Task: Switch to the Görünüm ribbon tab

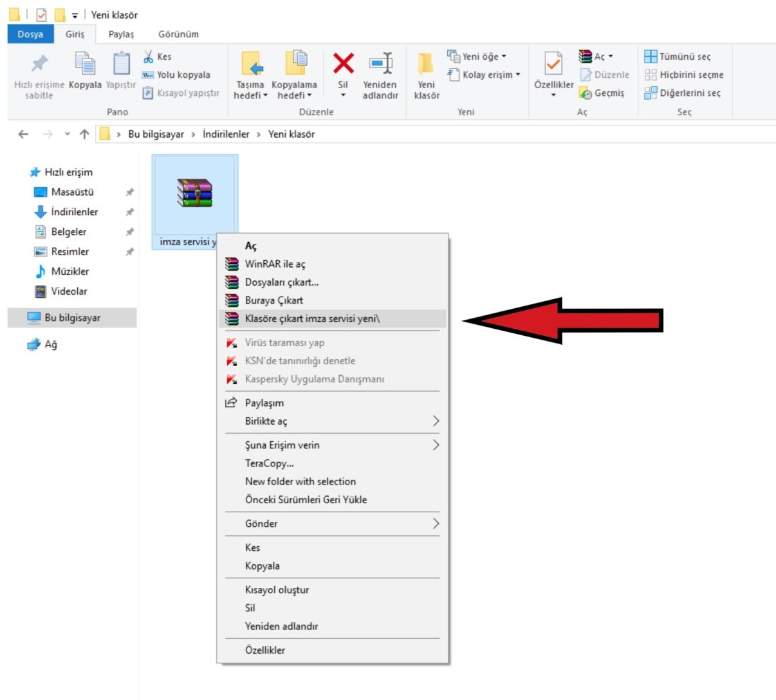Action: pyautogui.click(x=178, y=34)
